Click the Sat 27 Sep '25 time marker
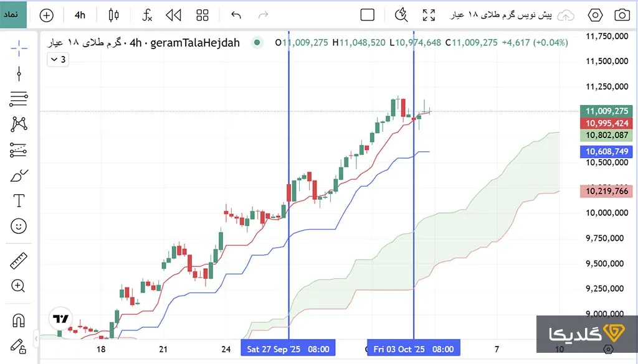The height and width of the screenshot is (364, 638). (288, 349)
